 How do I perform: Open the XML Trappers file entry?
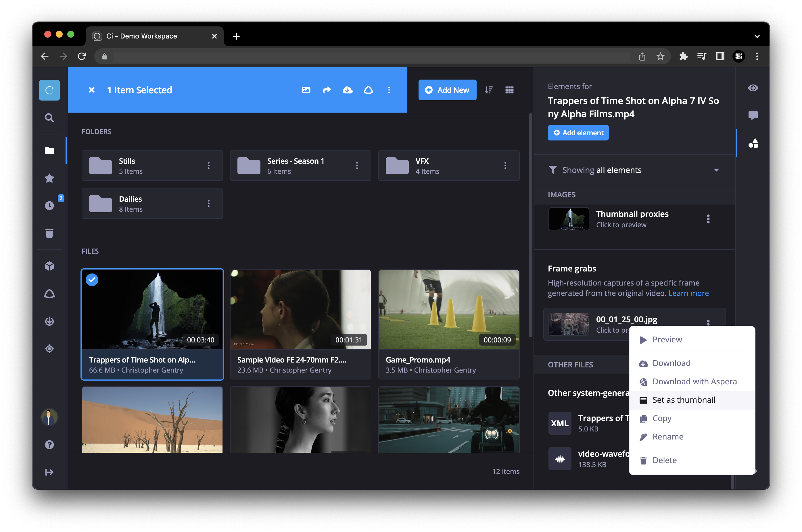(588, 423)
